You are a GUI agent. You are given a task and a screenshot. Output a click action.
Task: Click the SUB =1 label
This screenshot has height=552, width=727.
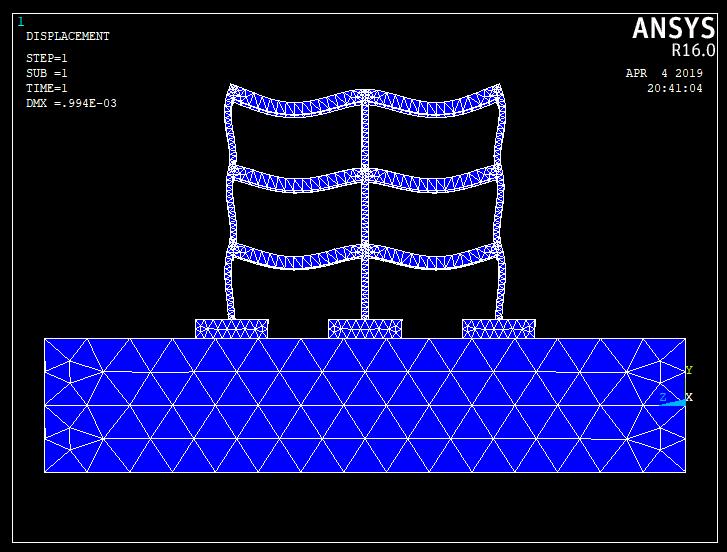pyautogui.click(x=46, y=73)
